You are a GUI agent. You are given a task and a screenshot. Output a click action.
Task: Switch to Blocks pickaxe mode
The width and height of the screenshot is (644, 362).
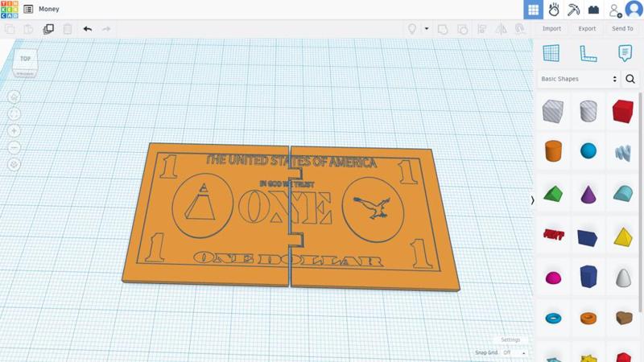[x=573, y=10]
